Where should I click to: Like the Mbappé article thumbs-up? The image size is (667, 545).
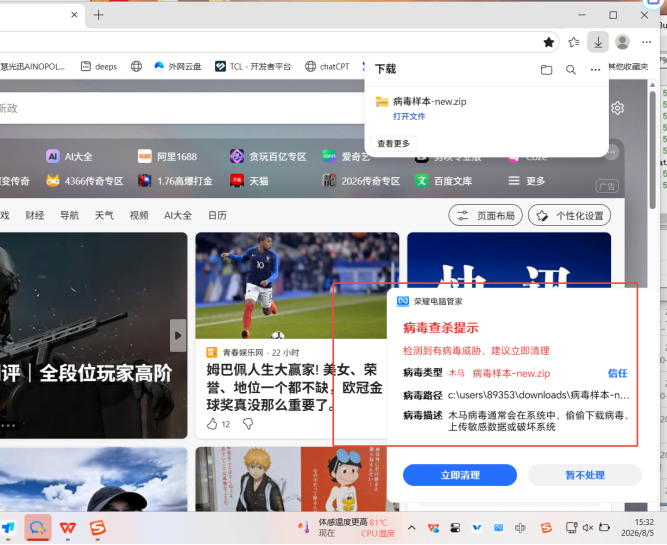pyautogui.click(x=212, y=424)
